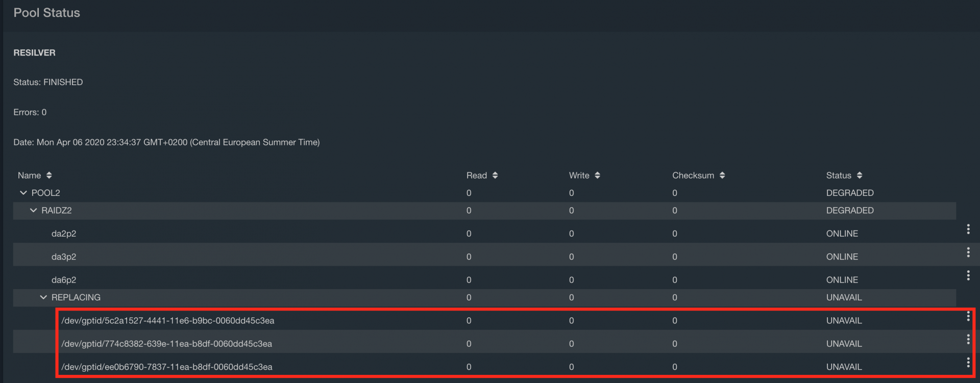The width and height of the screenshot is (980, 383).
Task: Sort by Status column arrows
Action: [x=860, y=175]
